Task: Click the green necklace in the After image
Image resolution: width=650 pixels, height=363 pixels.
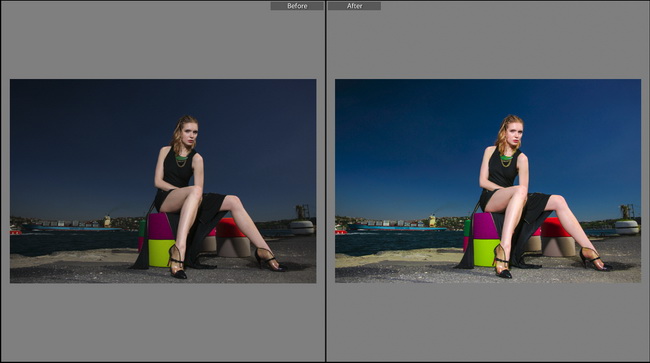Action: pyautogui.click(x=506, y=158)
